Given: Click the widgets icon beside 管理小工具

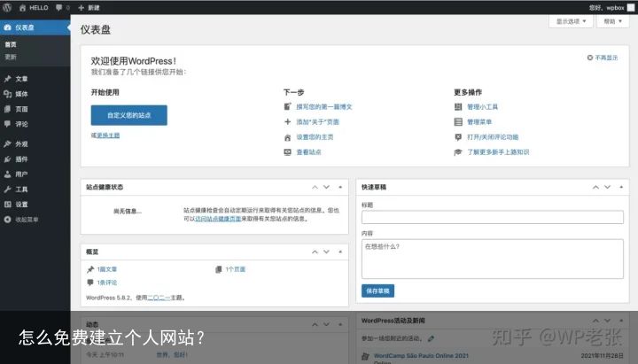Looking at the screenshot, I should point(458,106).
